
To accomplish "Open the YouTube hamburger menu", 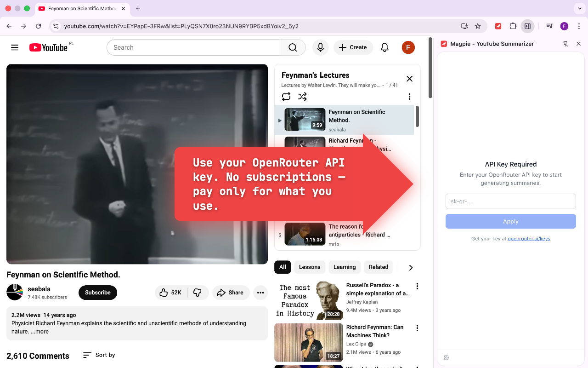I will click(14, 47).
